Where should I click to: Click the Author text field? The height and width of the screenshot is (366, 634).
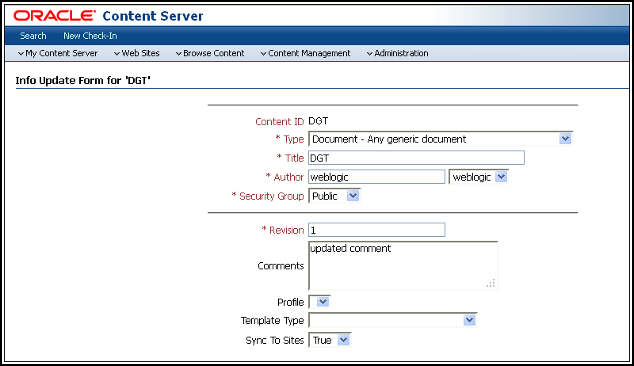tap(377, 177)
